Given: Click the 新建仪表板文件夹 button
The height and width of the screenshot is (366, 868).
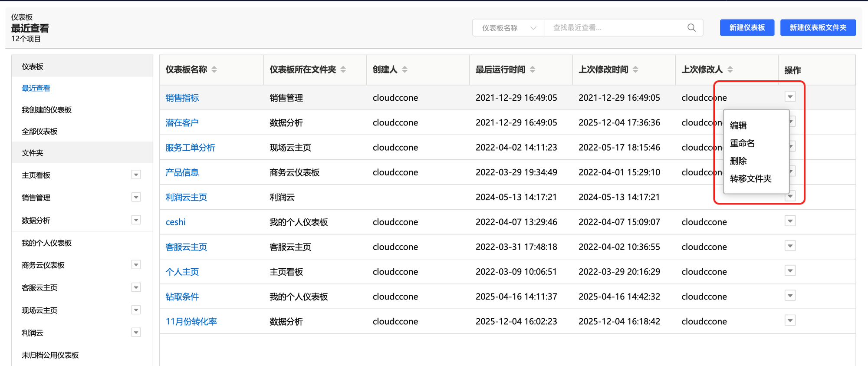Looking at the screenshot, I should pyautogui.click(x=818, y=28).
